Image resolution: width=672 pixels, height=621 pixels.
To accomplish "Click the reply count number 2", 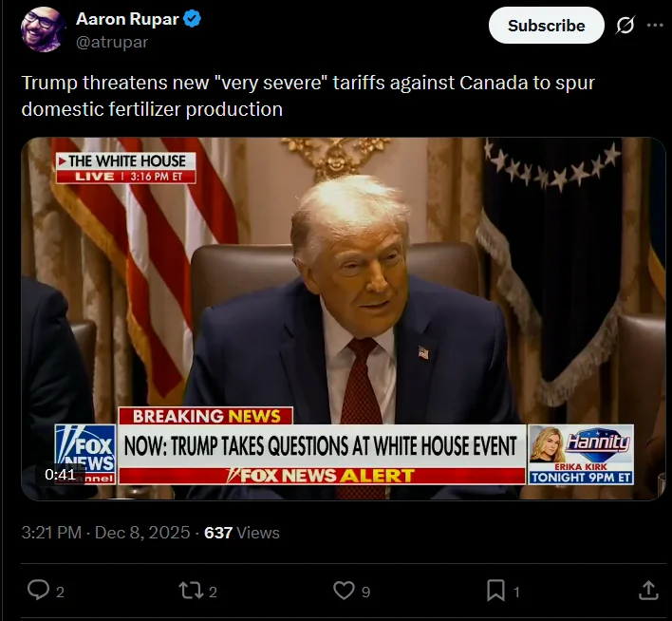I will pyautogui.click(x=60, y=592).
